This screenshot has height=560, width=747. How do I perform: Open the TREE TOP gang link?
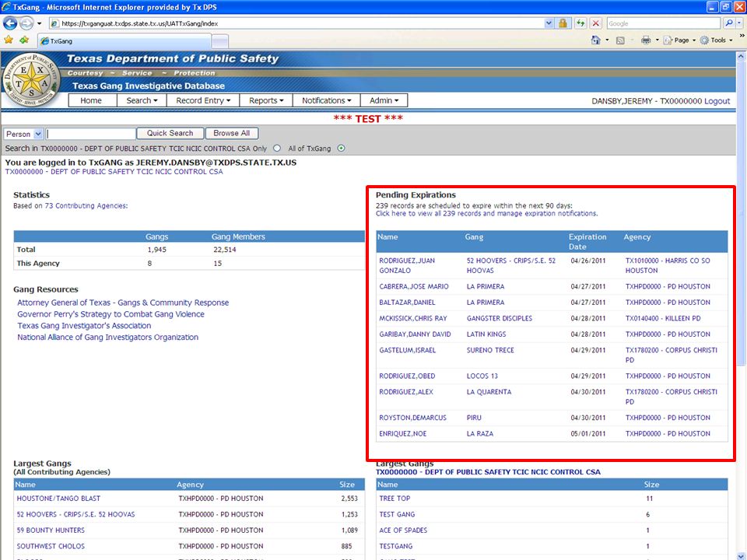point(395,499)
